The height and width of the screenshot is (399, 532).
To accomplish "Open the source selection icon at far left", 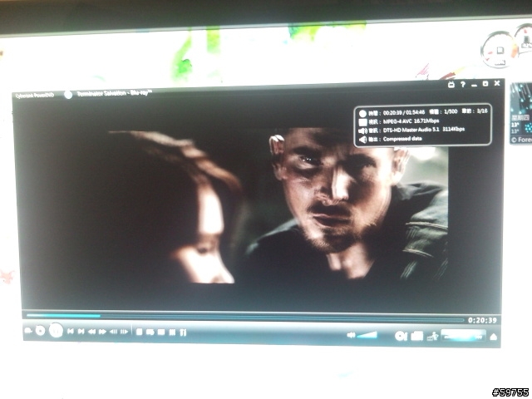I will pyautogui.click(x=28, y=330).
